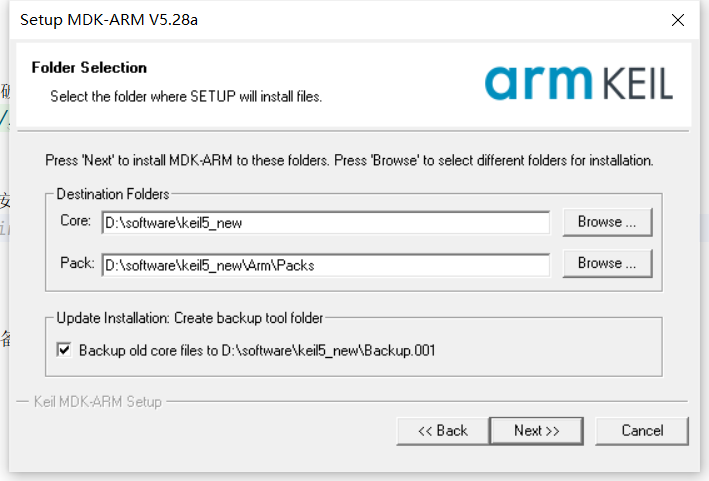Viewport: 709px width, 481px height.
Task: Focus the Core destination folder field
Action: (326, 223)
